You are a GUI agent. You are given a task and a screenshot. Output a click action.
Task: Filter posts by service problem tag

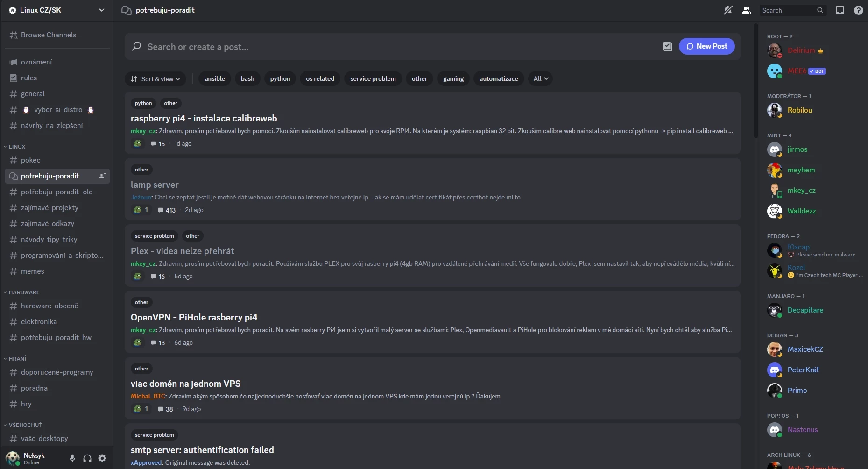pos(373,79)
